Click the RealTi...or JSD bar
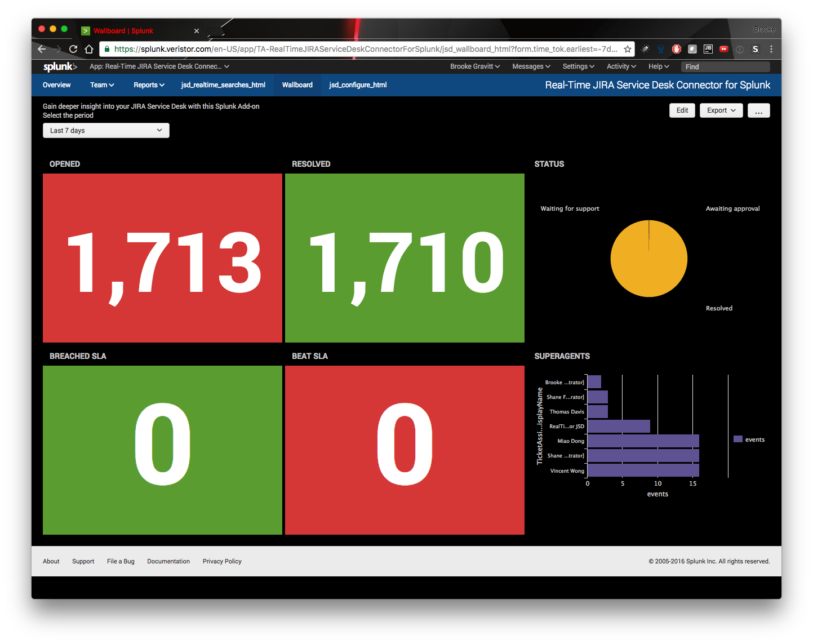 pos(619,426)
